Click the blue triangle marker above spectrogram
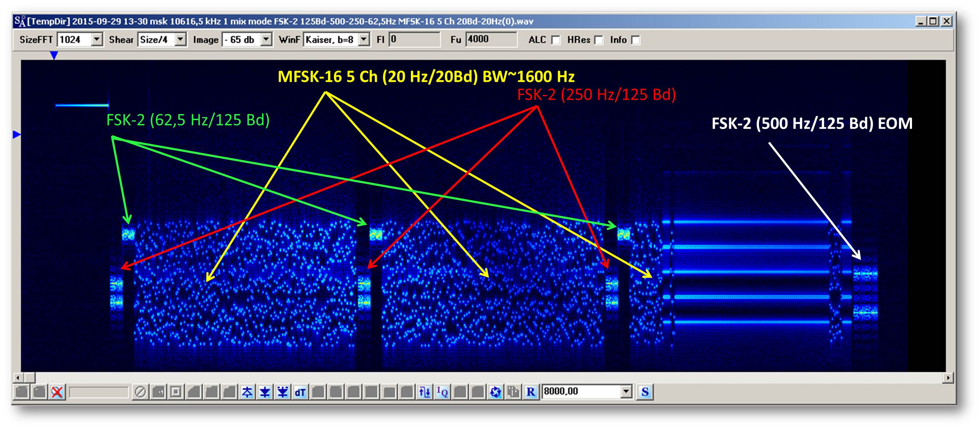The image size is (980, 429). (54, 56)
